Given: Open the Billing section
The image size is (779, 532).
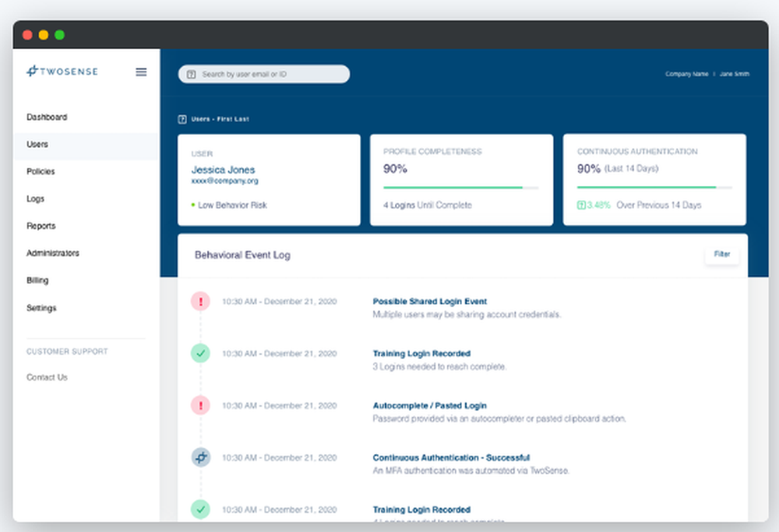Looking at the screenshot, I should tap(37, 280).
